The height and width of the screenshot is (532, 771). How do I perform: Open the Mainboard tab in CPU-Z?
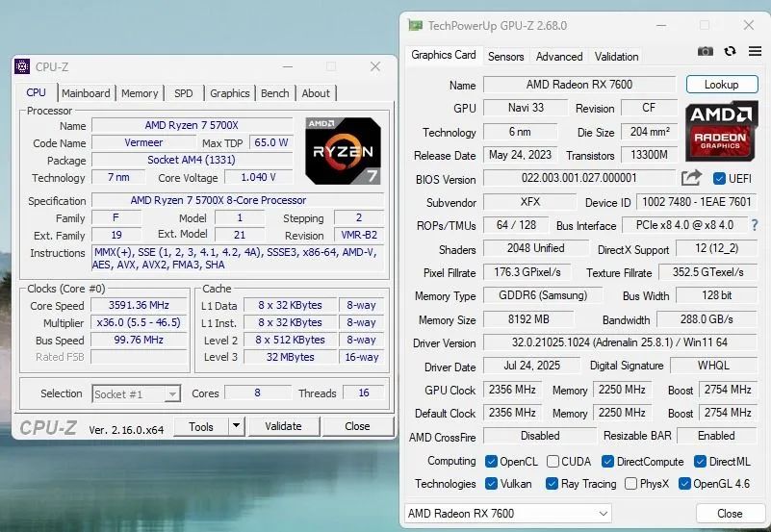point(86,93)
